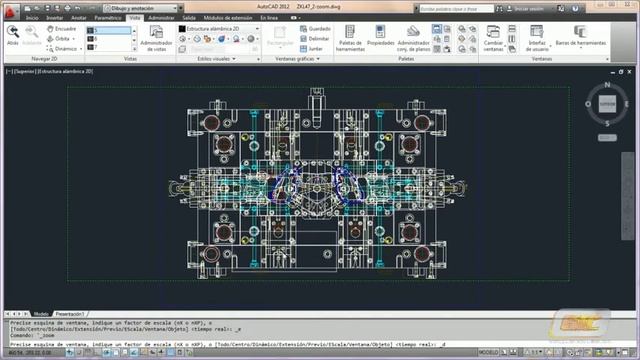Click the E compass letter on ViewCube
The width and height of the screenshot is (640, 360).
627,104
